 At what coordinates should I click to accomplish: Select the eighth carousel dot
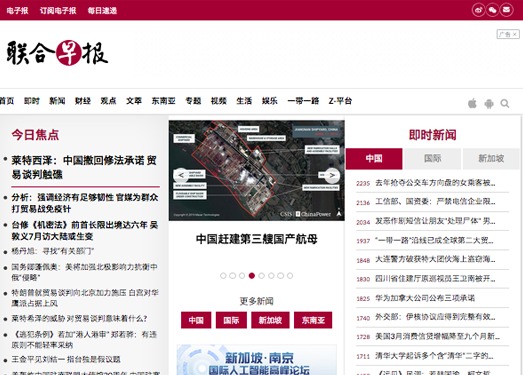click(290, 276)
